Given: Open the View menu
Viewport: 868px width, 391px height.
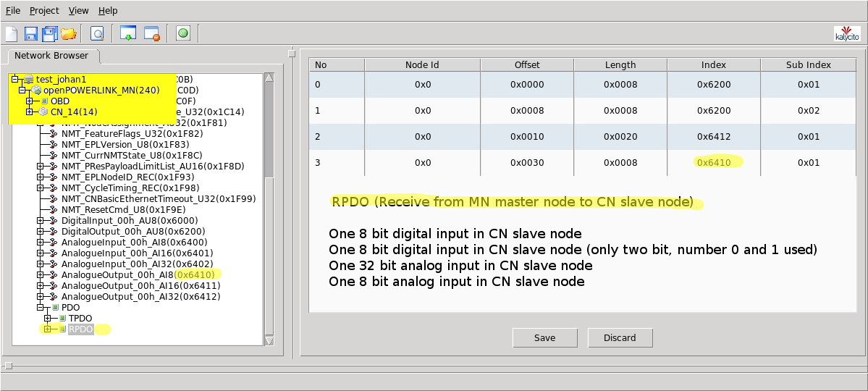Looking at the screenshot, I should [79, 11].
